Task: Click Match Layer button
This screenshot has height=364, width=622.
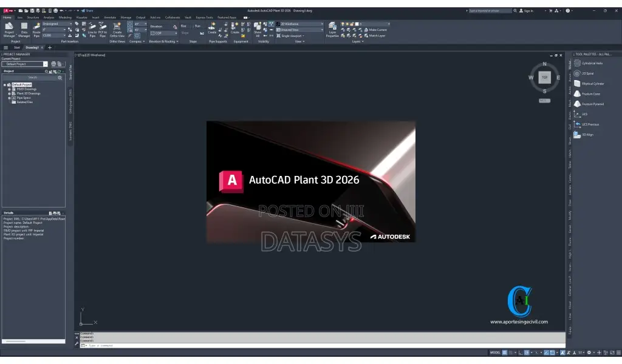Action: [374, 36]
